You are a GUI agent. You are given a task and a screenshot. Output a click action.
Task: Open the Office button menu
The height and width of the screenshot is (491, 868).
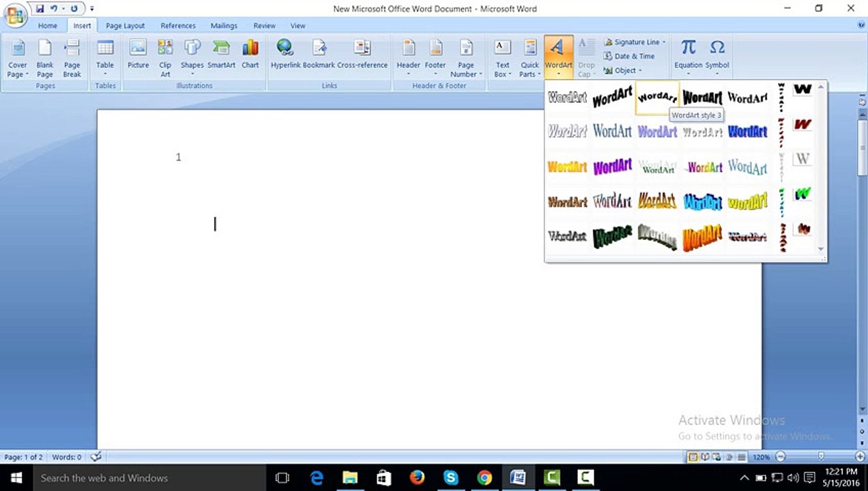(14, 14)
